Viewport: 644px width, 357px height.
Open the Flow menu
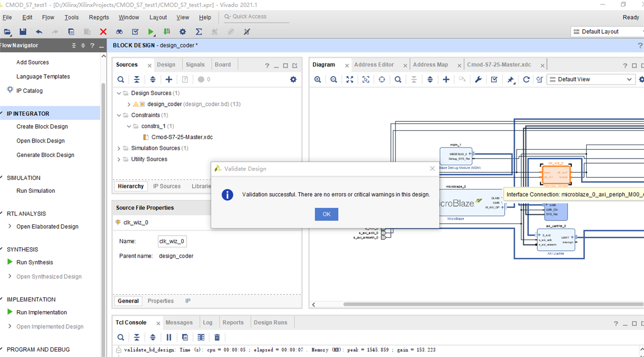48,17
